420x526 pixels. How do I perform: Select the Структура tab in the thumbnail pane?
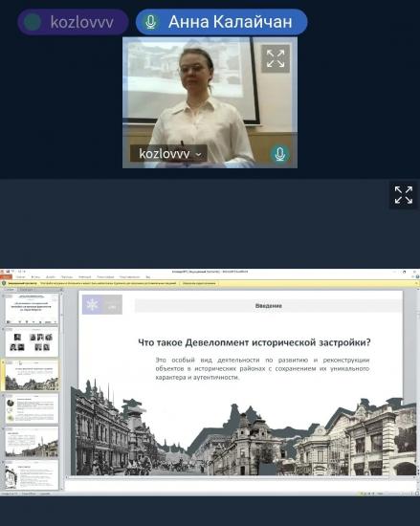pos(26,289)
